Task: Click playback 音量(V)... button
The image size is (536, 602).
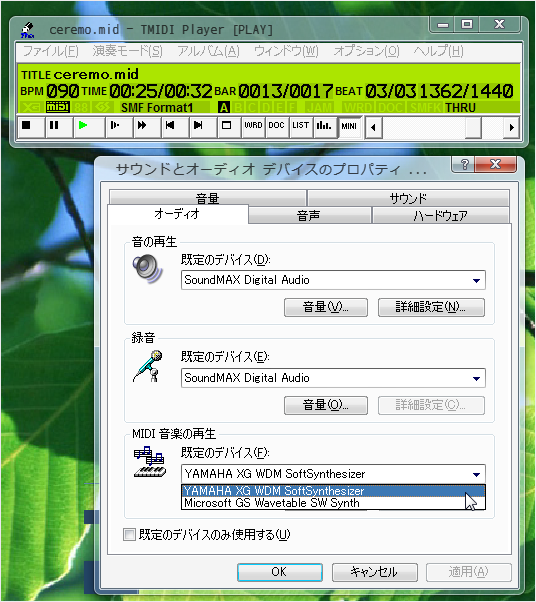Action: click(326, 307)
